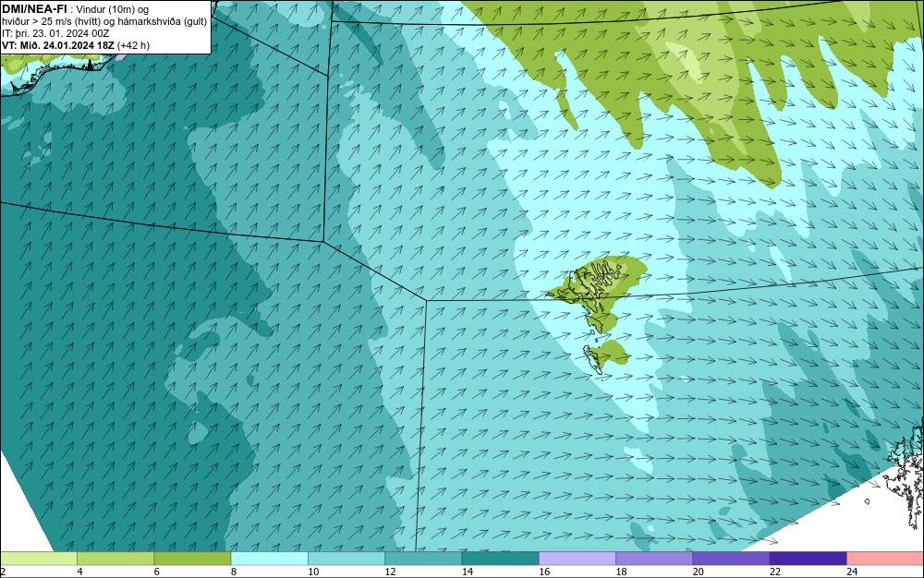Click the purple 20–22 m/s legend swatch

point(731,558)
